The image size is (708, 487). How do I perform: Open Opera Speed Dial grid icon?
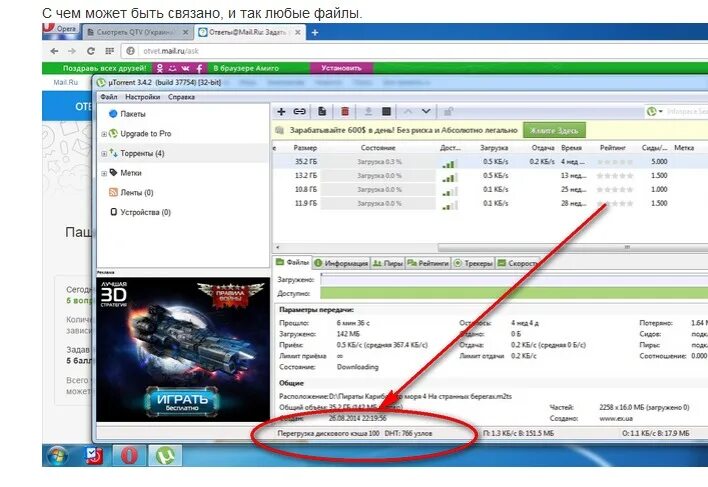tap(109, 51)
